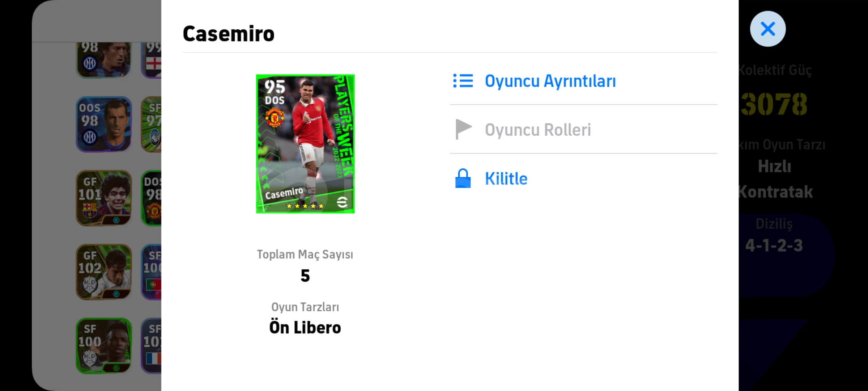
Task: Select the SF 100 green player card
Action: click(x=104, y=346)
